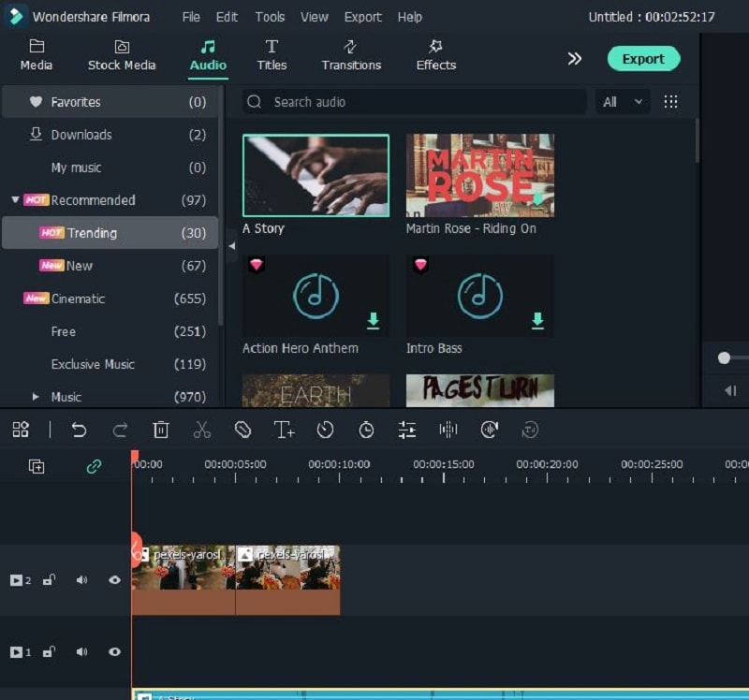The width and height of the screenshot is (749, 700).
Task: Select the Pages Turn audio thumbnail
Action: point(480,390)
